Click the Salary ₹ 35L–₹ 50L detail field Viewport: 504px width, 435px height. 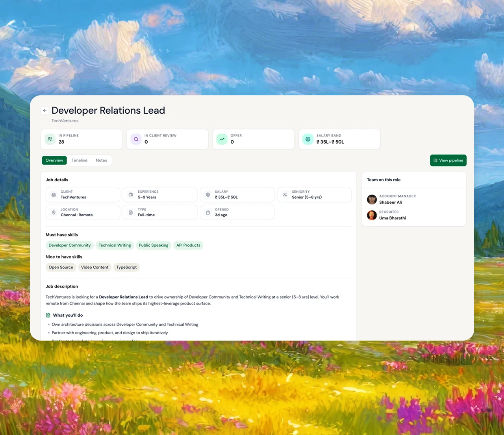click(x=237, y=195)
